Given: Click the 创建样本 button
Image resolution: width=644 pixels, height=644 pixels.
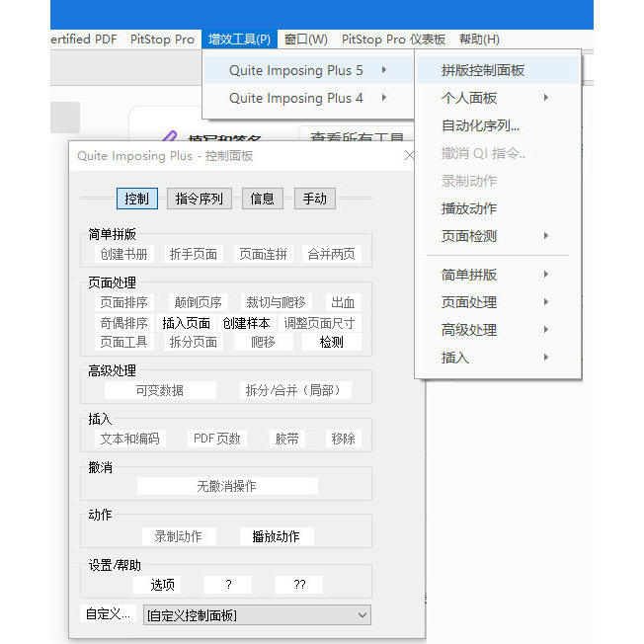Looking at the screenshot, I should click(246, 323).
